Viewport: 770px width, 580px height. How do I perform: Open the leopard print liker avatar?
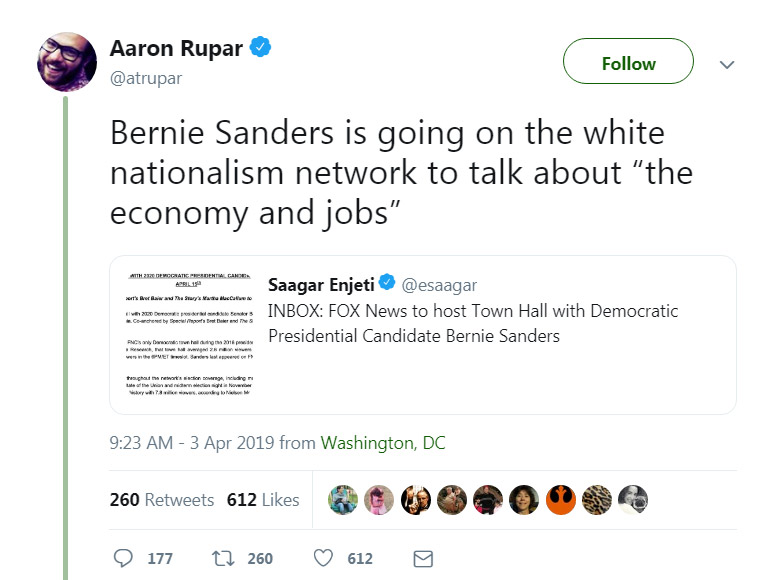click(597, 499)
